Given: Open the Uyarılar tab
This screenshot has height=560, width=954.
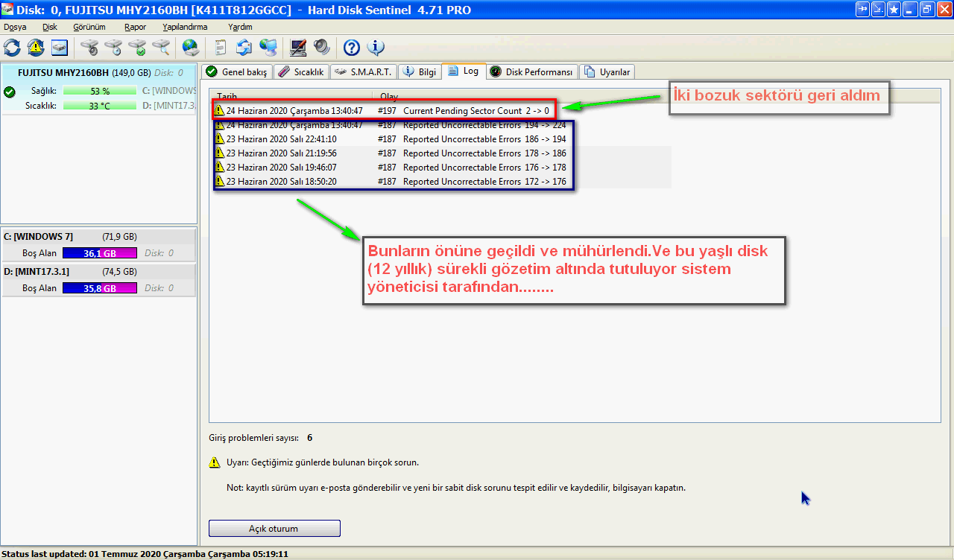Looking at the screenshot, I should tap(607, 72).
